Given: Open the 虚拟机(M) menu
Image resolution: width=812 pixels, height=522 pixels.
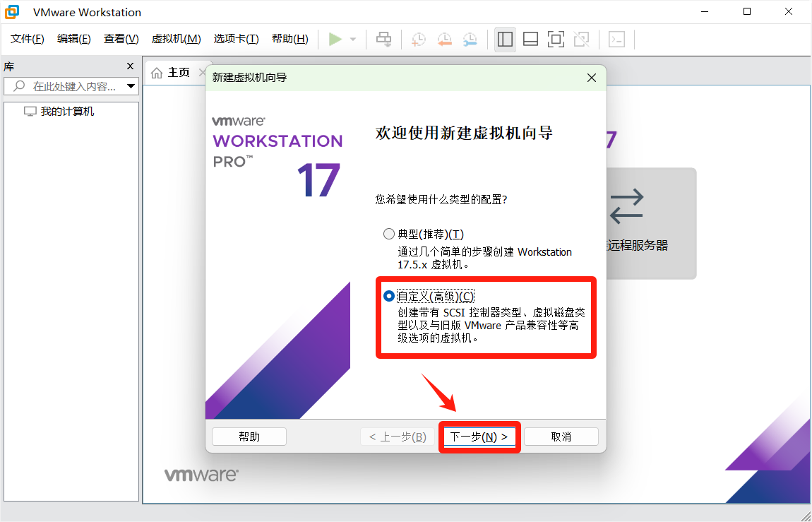Looking at the screenshot, I should pyautogui.click(x=176, y=39).
